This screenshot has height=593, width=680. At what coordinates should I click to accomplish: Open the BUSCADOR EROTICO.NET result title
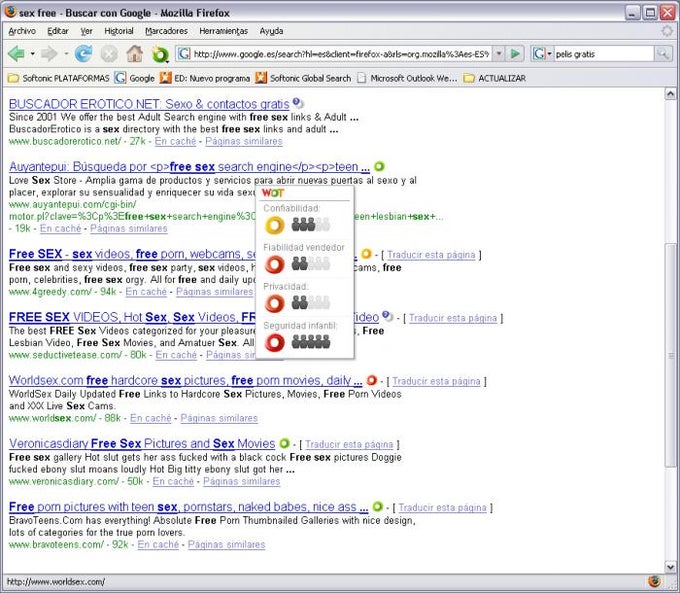(149, 104)
